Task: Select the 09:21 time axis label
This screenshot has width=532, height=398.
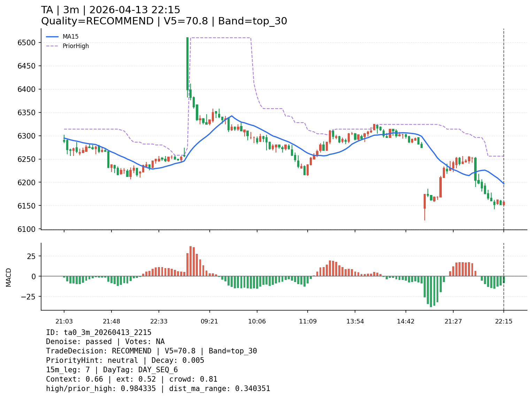Action: click(x=209, y=321)
